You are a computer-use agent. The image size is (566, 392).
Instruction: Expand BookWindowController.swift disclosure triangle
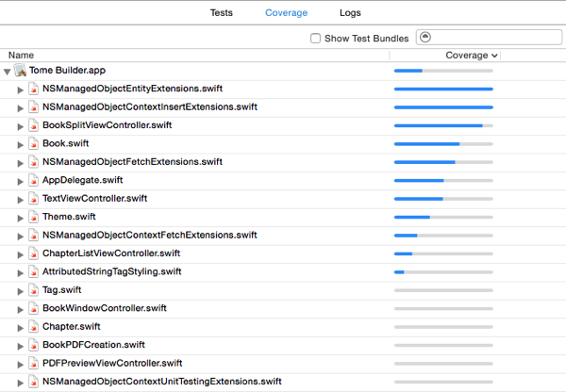(x=20, y=310)
